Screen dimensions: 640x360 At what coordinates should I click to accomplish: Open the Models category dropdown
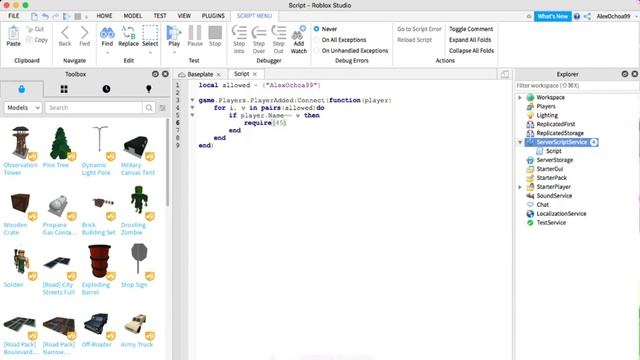point(23,108)
